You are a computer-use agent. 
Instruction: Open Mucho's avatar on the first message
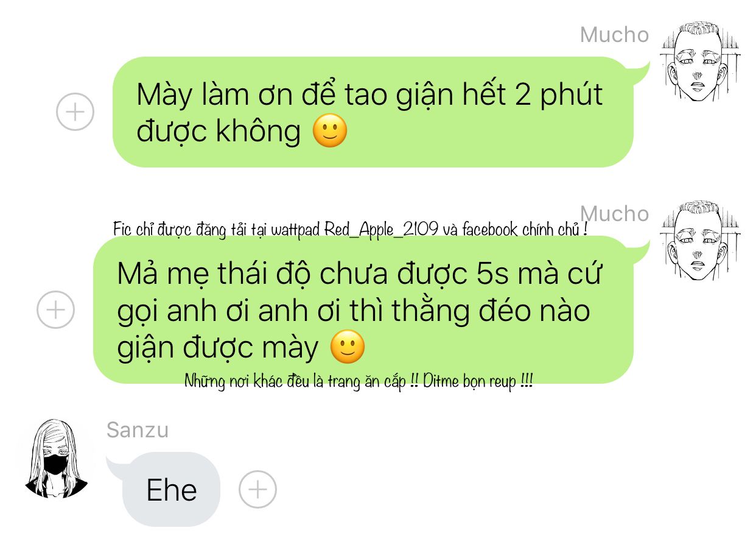click(701, 62)
